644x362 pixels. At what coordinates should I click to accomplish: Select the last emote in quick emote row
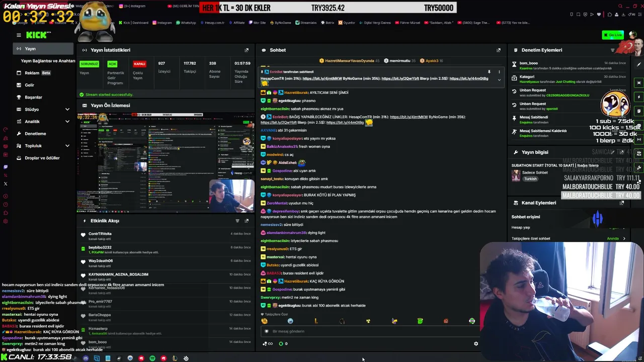[472, 321]
